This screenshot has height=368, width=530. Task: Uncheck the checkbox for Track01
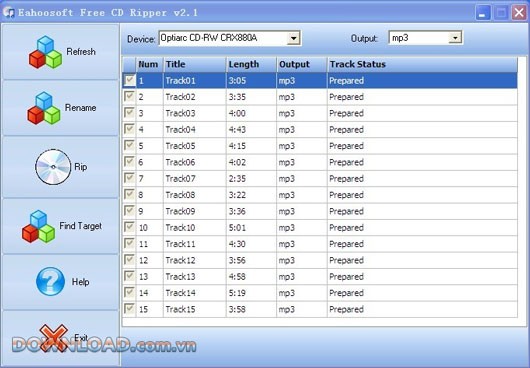pyautogui.click(x=129, y=80)
